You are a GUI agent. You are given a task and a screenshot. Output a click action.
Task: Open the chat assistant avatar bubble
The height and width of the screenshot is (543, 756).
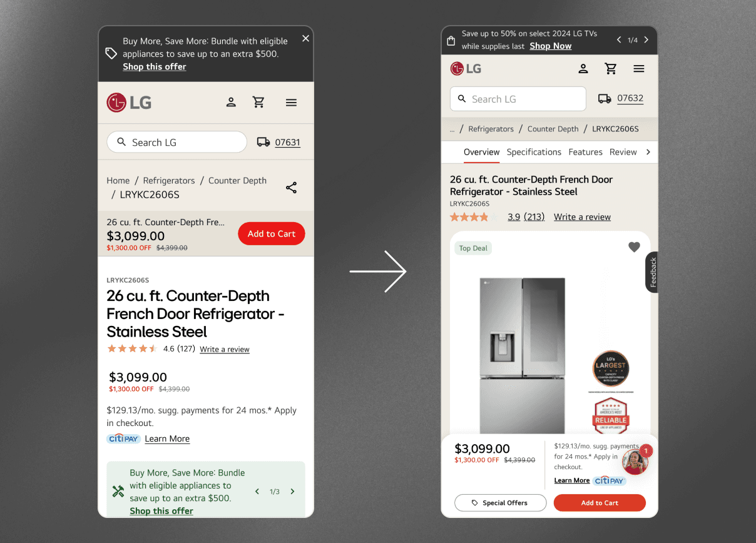(635, 462)
